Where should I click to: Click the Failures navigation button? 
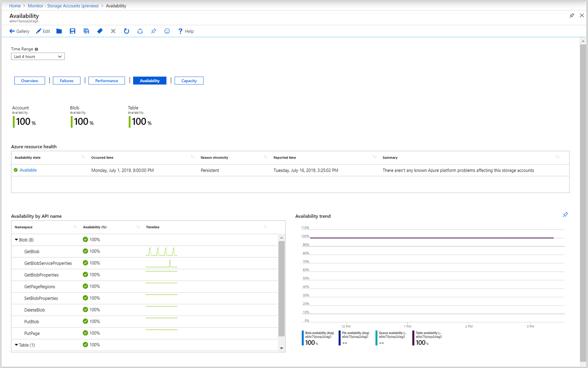[x=67, y=81]
